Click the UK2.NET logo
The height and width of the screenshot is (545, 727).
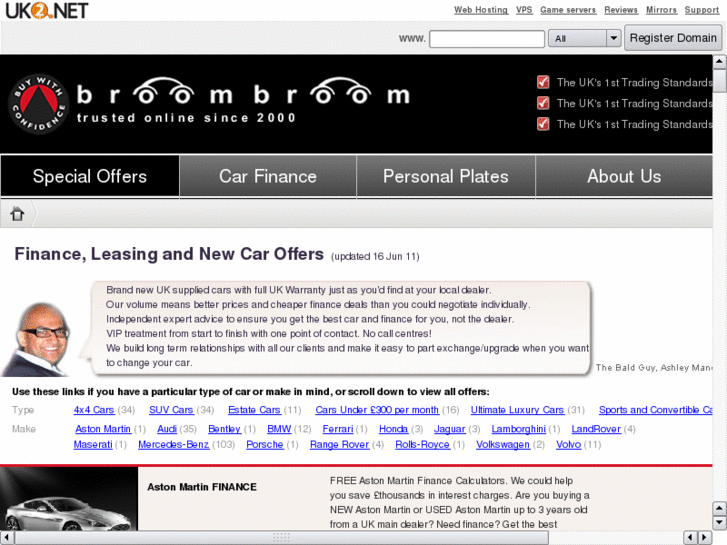coord(46,10)
